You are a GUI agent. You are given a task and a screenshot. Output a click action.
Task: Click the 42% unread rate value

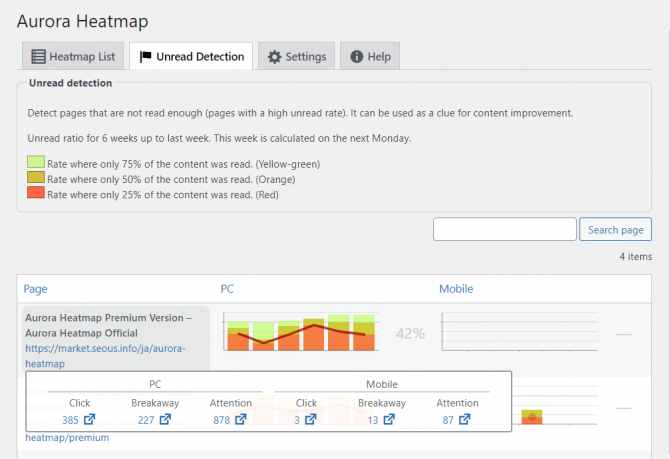click(x=410, y=333)
